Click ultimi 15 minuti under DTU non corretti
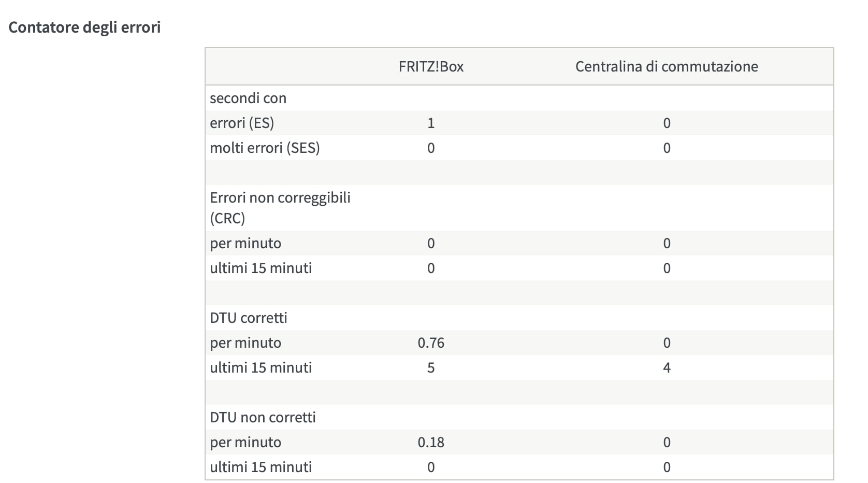868x483 pixels. coord(261,467)
